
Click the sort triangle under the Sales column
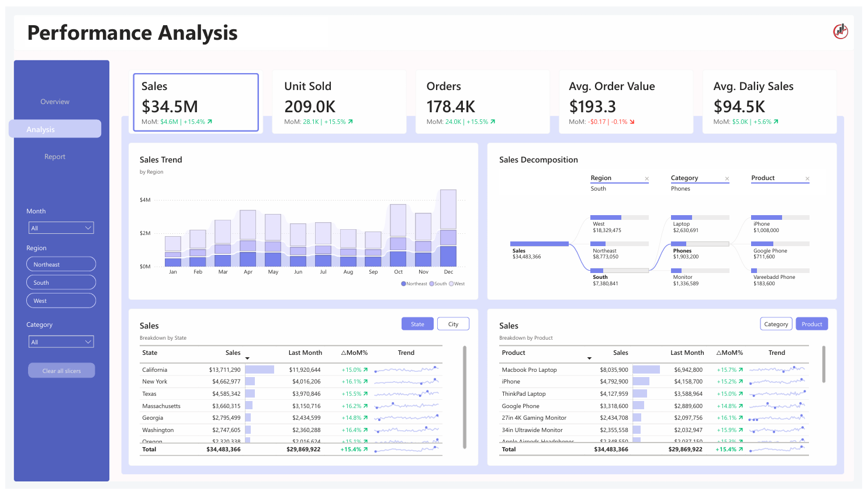[247, 358]
